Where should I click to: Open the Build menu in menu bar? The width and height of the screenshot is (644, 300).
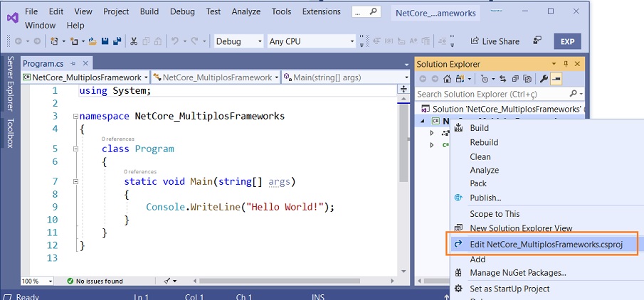point(149,11)
